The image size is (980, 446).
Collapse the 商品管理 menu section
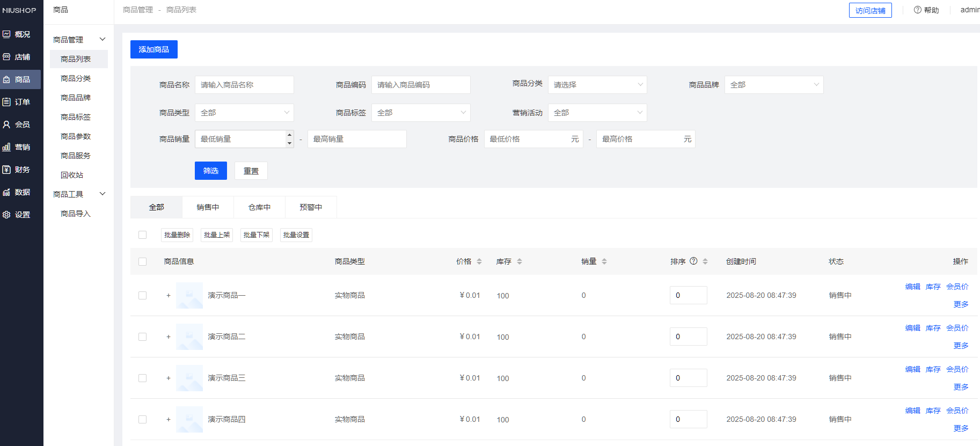(103, 39)
